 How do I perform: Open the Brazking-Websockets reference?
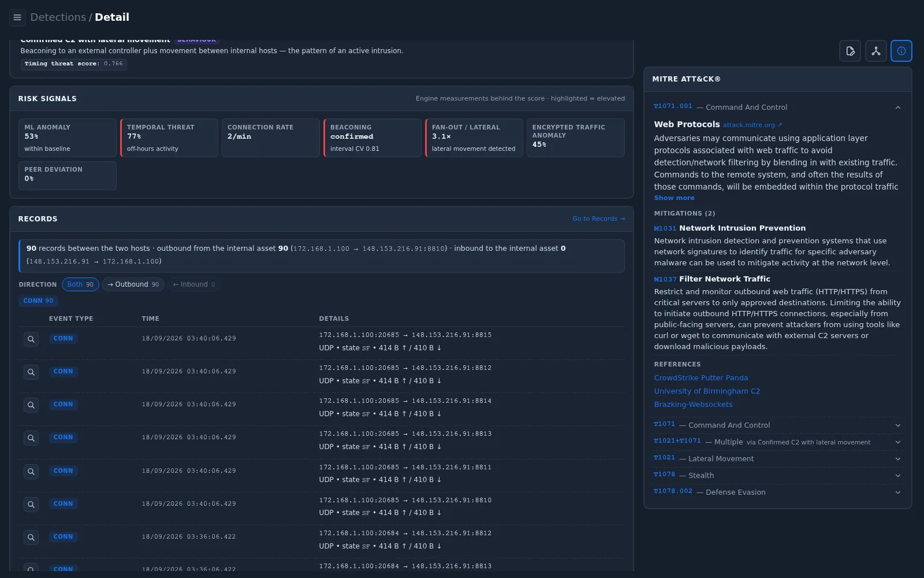click(x=693, y=405)
